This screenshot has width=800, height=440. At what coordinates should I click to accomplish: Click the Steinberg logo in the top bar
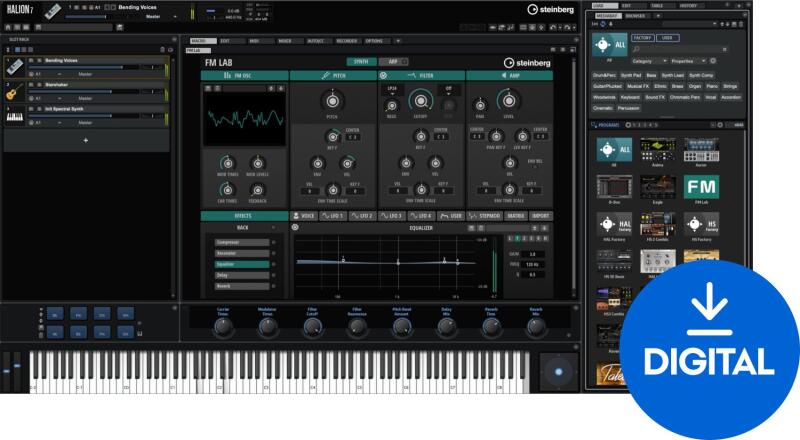click(547, 10)
